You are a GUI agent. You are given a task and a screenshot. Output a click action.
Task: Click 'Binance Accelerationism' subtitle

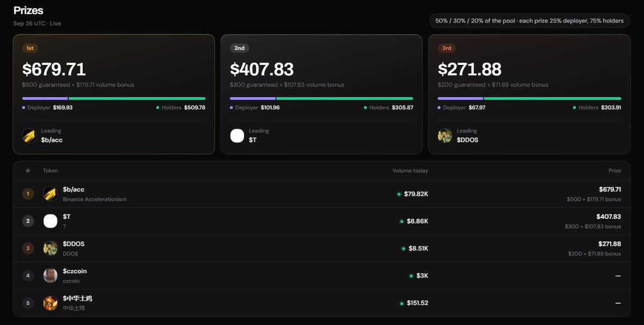click(95, 199)
